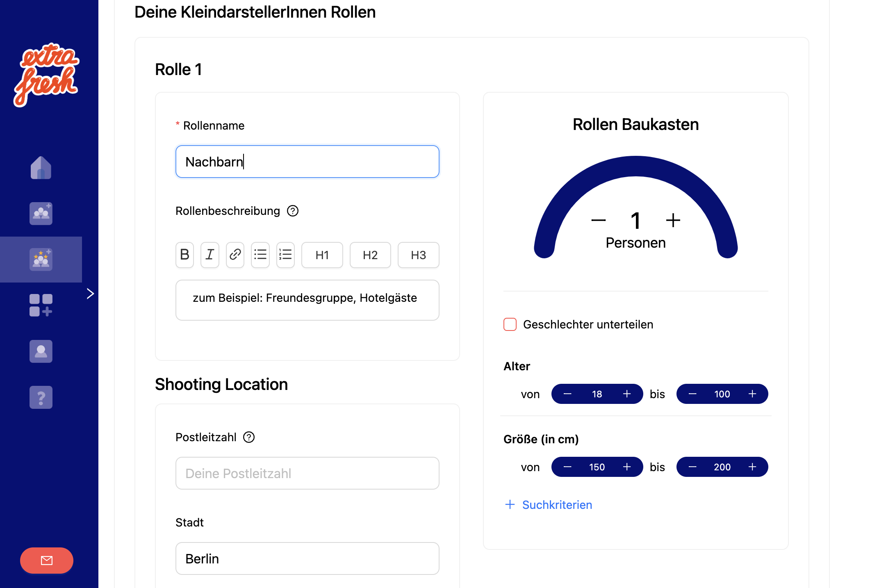The width and height of the screenshot is (870, 588).
Task: Click H1 heading formatting button
Action: click(322, 255)
